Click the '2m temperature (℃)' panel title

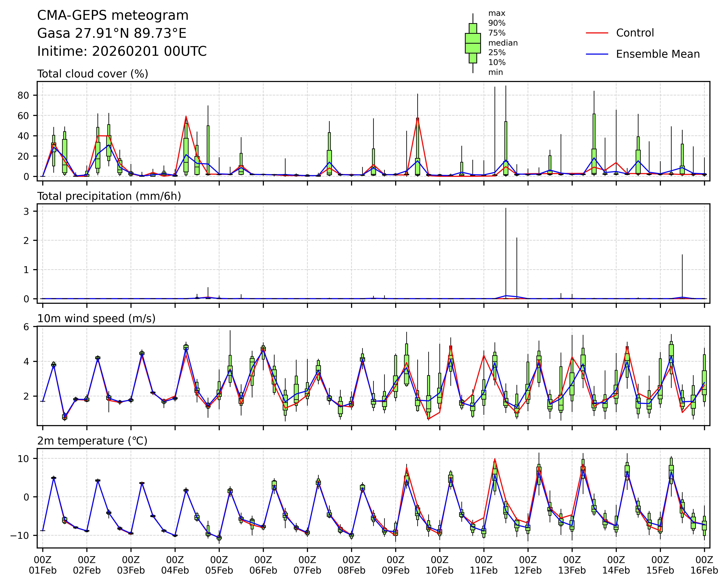92,441
